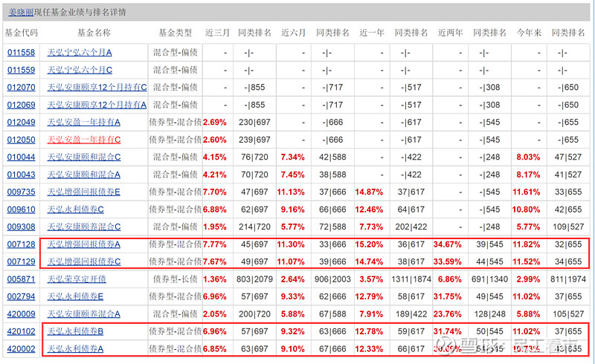
Task: Open the 姜晓丽 manager name link
Action: coord(21,12)
